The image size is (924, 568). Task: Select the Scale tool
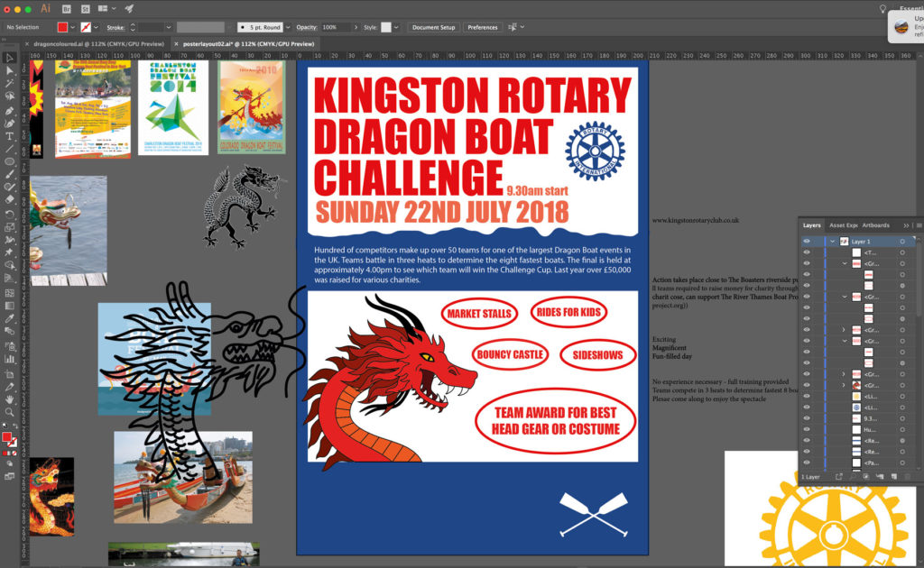coord(9,227)
